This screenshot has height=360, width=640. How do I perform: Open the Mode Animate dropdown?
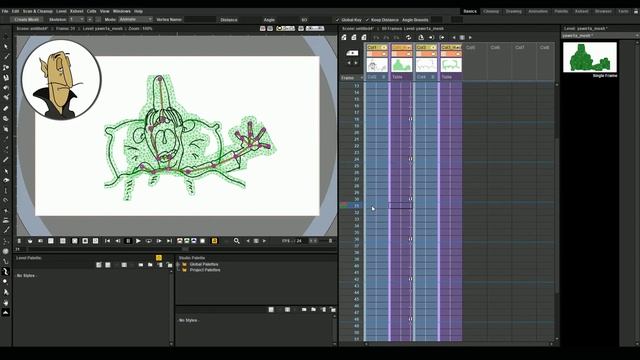(x=135, y=20)
